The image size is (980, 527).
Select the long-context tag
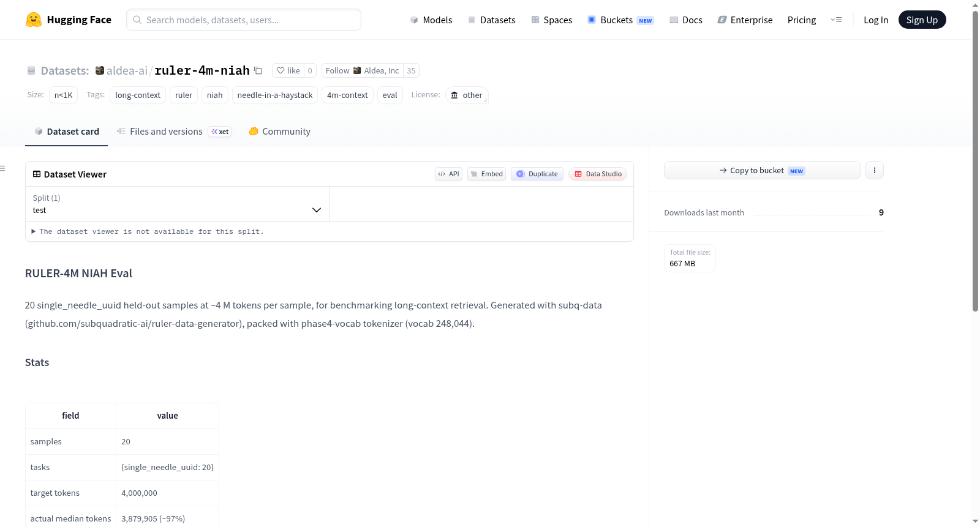(138, 95)
